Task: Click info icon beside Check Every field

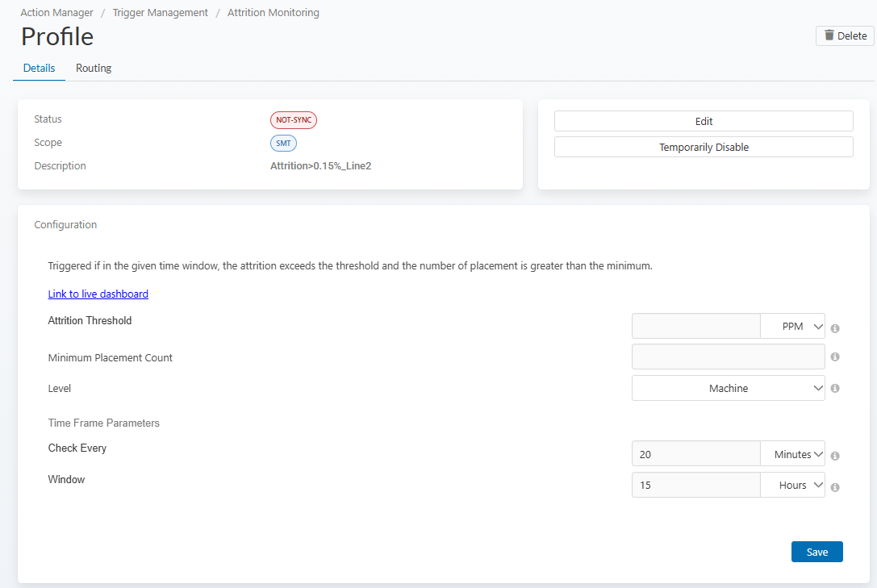Action: coord(835,456)
